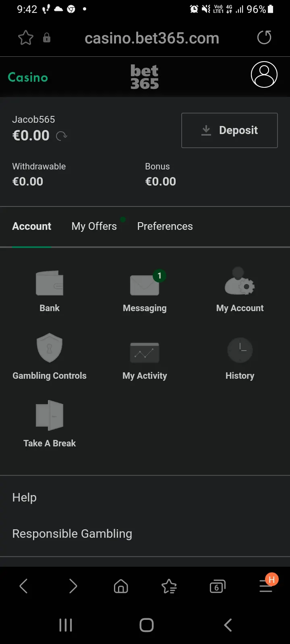
Task: Open Gambling Controls shield icon
Action: pyautogui.click(x=50, y=348)
